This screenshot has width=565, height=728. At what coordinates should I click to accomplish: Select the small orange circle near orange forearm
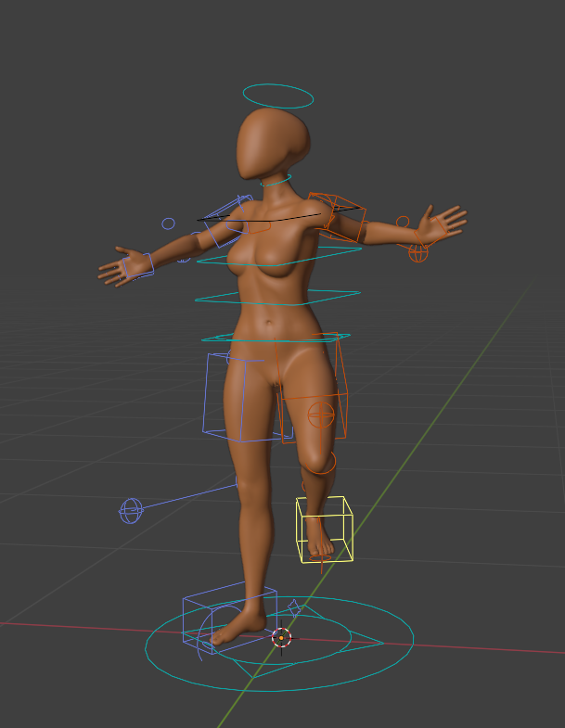point(403,222)
